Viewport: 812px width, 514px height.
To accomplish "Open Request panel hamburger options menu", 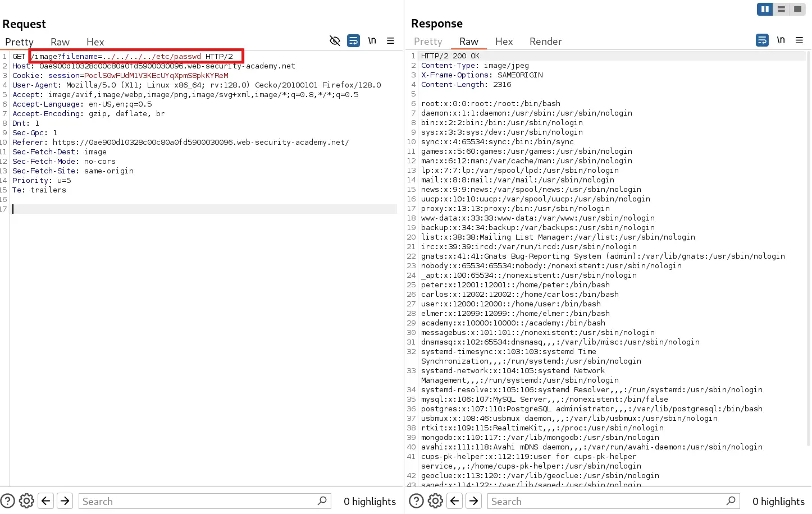I will (x=391, y=40).
